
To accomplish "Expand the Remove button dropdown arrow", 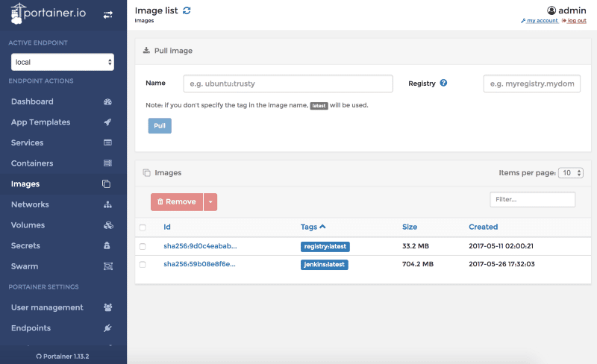I will tap(210, 202).
